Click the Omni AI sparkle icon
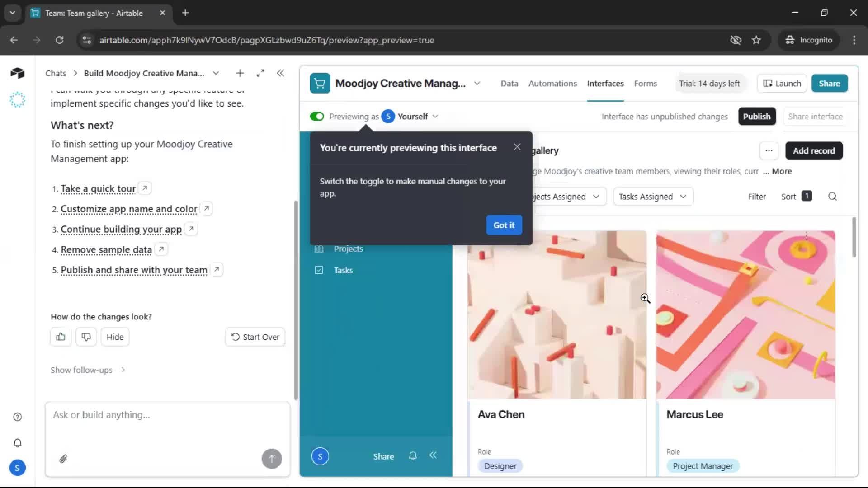 [17, 99]
